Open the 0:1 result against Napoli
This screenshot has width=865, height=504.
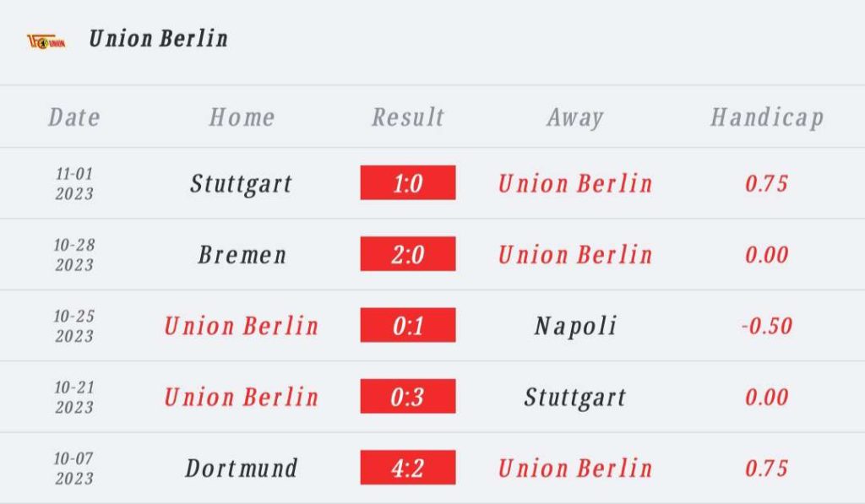coord(408,326)
